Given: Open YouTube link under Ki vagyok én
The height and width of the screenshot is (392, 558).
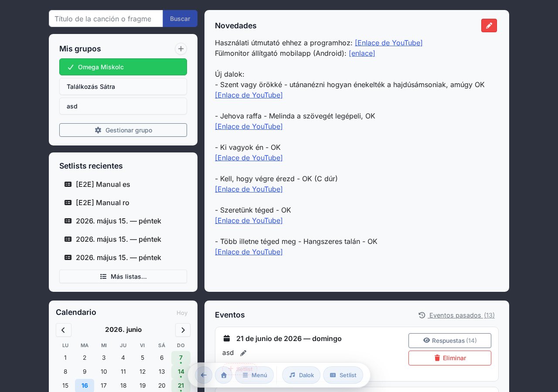Looking at the screenshot, I should tap(249, 158).
